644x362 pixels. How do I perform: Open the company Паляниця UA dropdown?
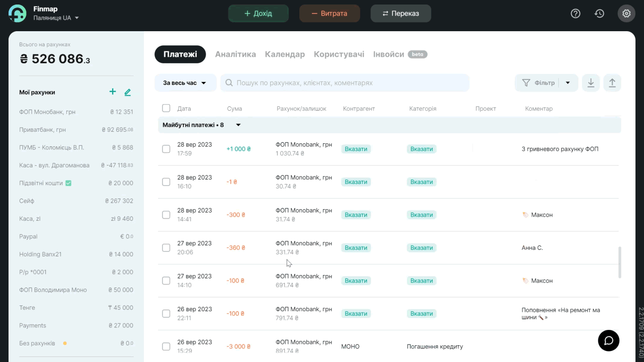pyautogui.click(x=56, y=18)
